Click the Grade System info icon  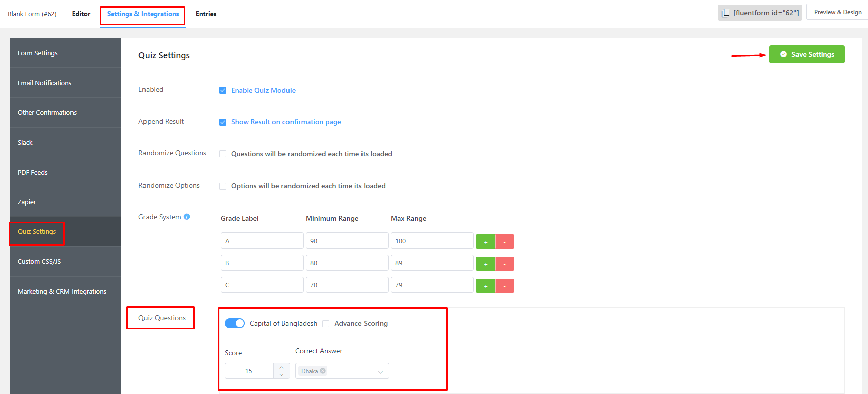187,217
